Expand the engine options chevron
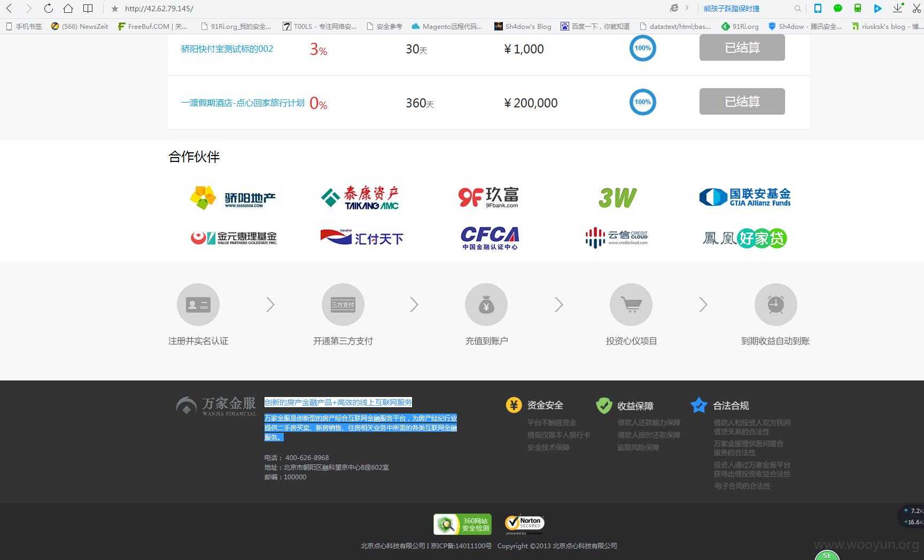Viewport: 924px width, 560px height. click(x=687, y=8)
